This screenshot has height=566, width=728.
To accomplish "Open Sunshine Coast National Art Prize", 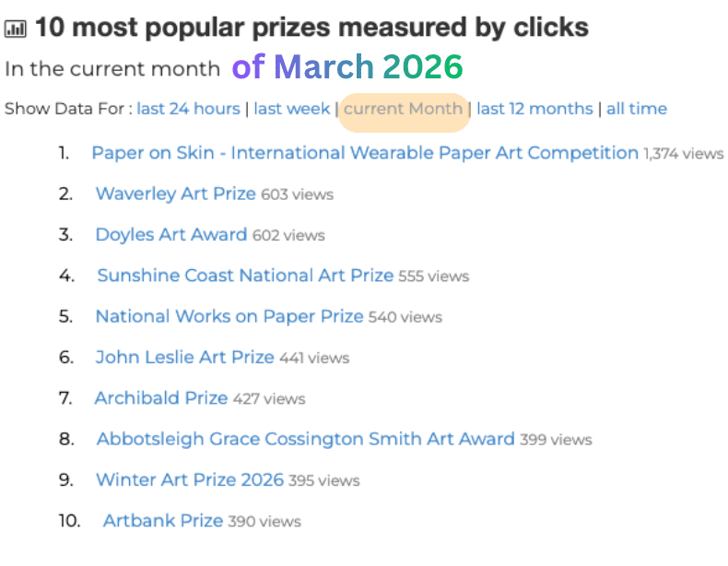I will coord(245,276).
